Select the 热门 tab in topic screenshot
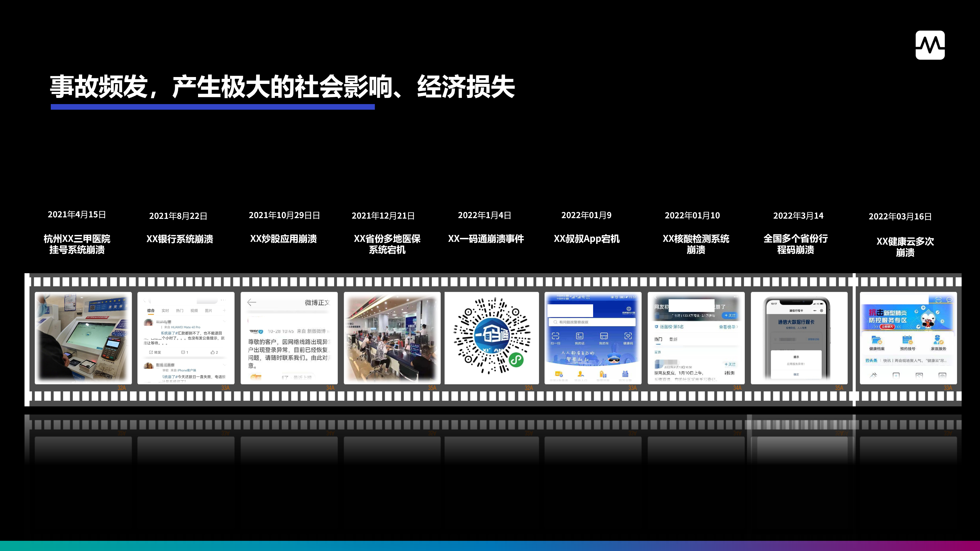Screen dimensions: 980x551 pyautogui.click(x=658, y=339)
